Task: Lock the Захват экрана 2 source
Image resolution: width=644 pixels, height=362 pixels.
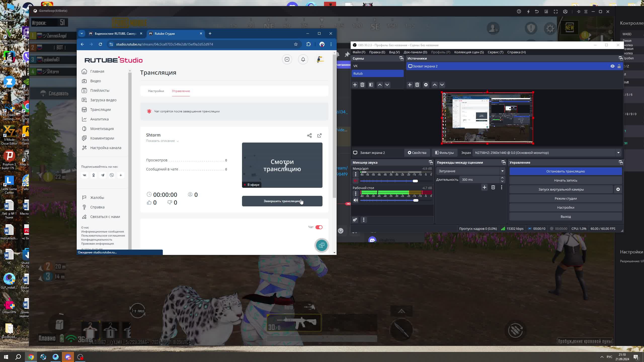Action: tap(619, 66)
